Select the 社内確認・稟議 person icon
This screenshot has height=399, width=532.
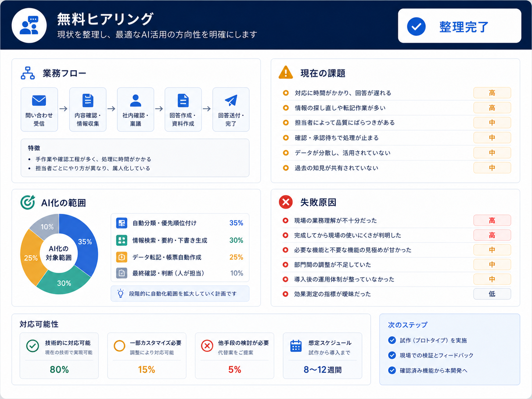(x=136, y=100)
